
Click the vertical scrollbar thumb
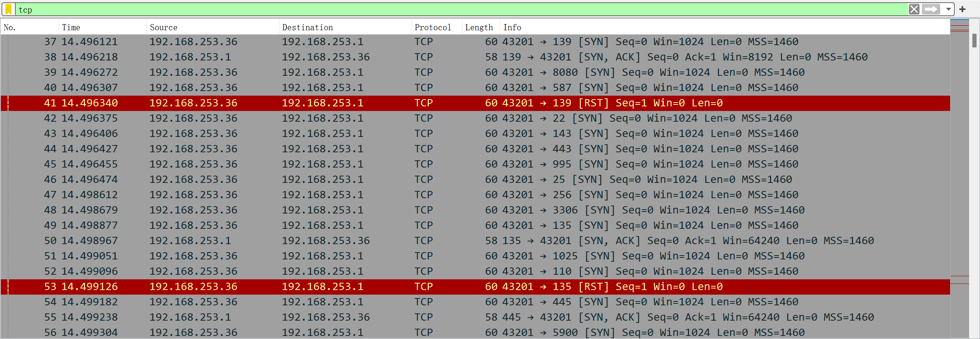(x=974, y=41)
